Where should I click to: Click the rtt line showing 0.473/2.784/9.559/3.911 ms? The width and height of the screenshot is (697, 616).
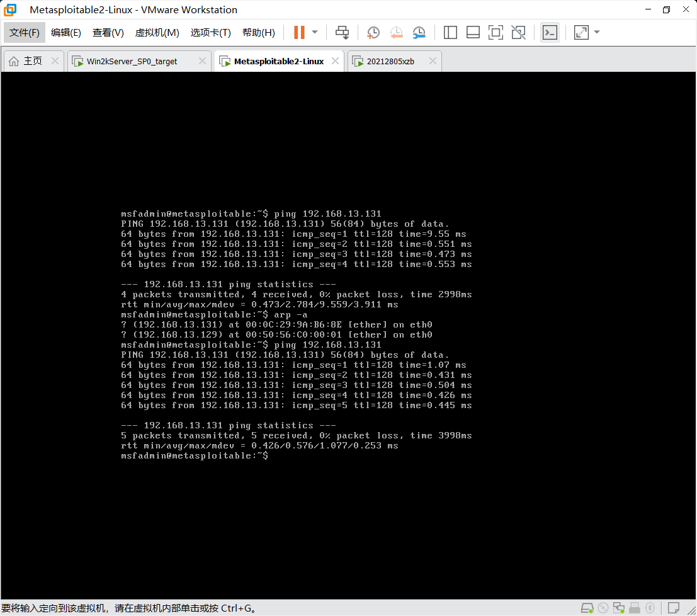[259, 305]
